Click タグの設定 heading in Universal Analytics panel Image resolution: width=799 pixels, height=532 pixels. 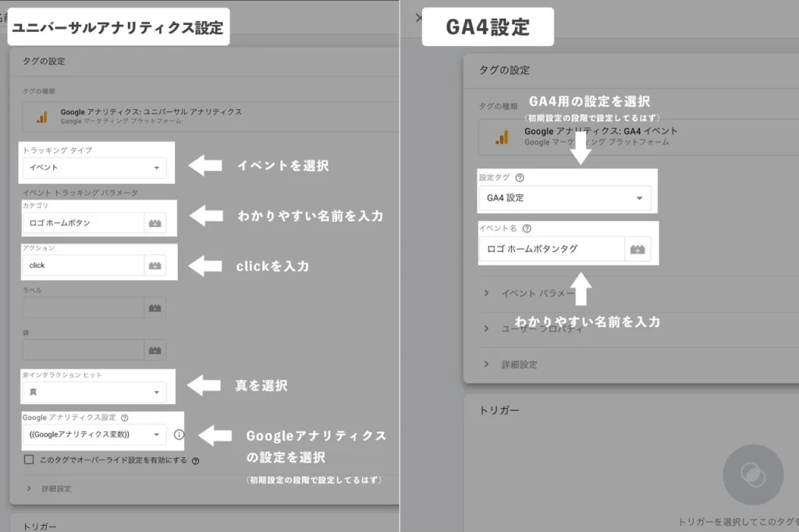[x=44, y=61]
